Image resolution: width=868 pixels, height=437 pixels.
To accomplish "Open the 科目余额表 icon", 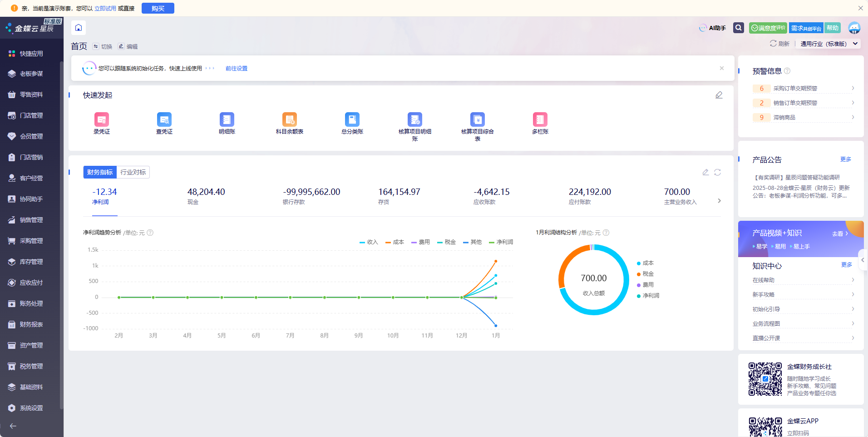I will 290,120.
